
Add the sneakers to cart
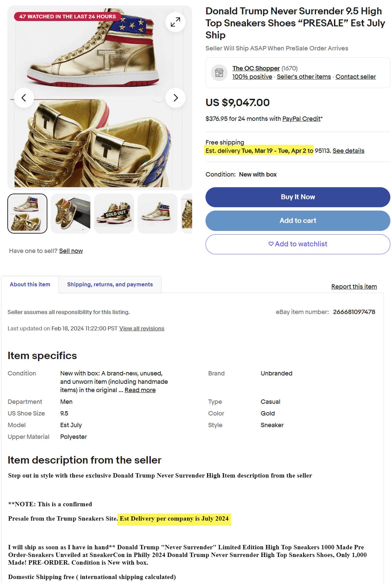pyautogui.click(x=298, y=221)
